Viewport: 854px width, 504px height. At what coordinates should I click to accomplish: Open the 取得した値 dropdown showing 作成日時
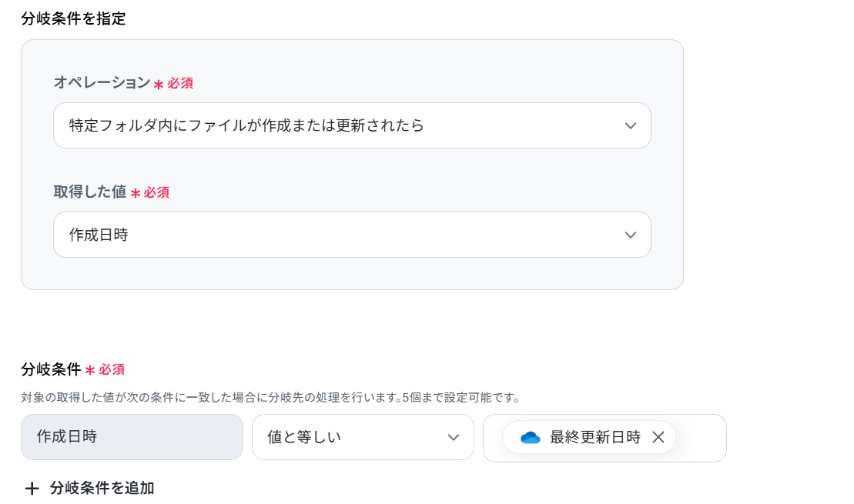point(352,235)
